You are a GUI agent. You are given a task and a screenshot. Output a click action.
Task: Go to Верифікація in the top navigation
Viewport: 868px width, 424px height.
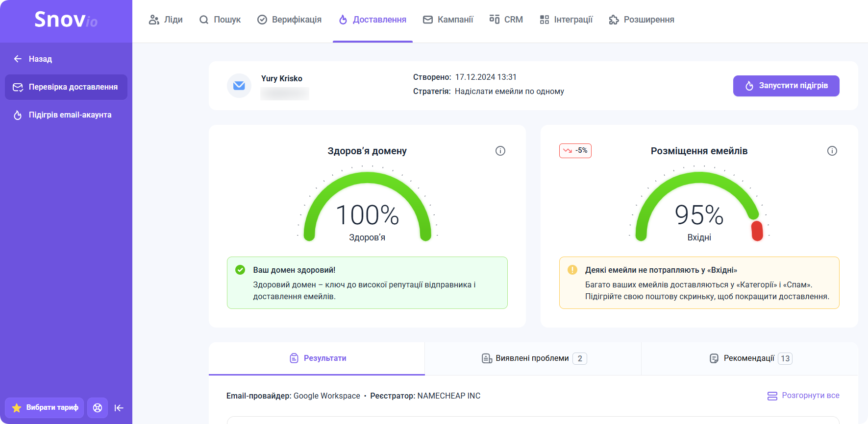[x=290, y=20]
